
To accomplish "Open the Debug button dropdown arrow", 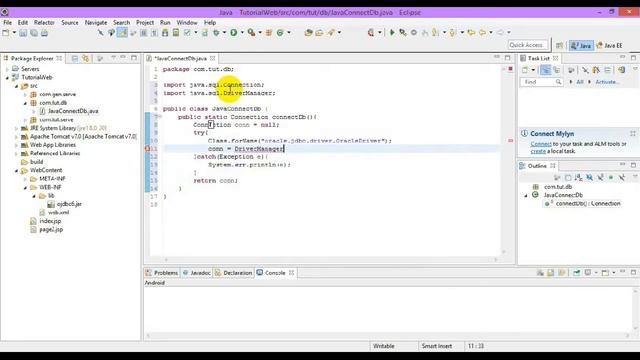I will (x=224, y=33).
